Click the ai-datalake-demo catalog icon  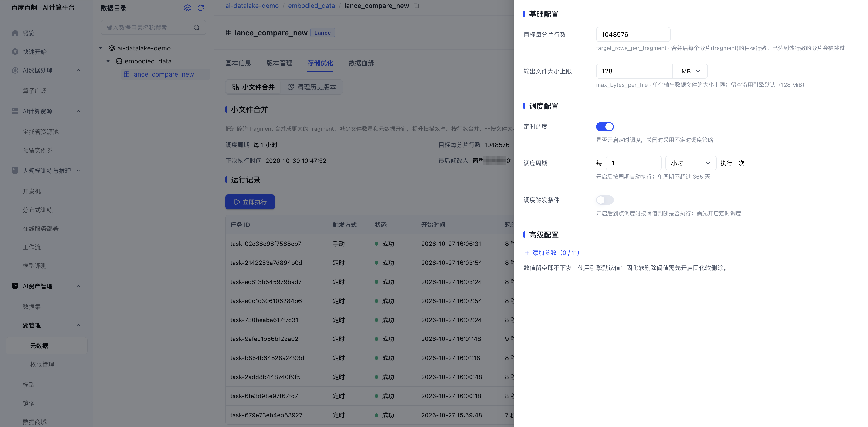[112, 48]
